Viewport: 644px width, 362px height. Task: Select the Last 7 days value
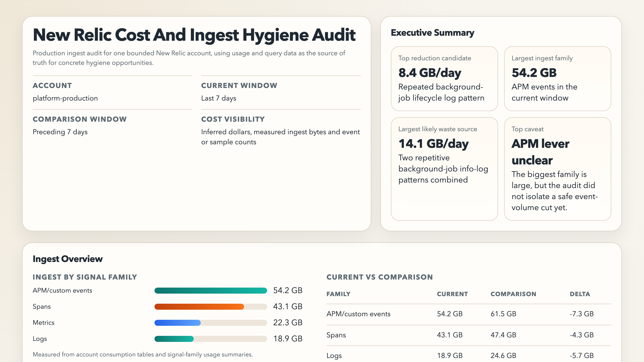[219, 98]
